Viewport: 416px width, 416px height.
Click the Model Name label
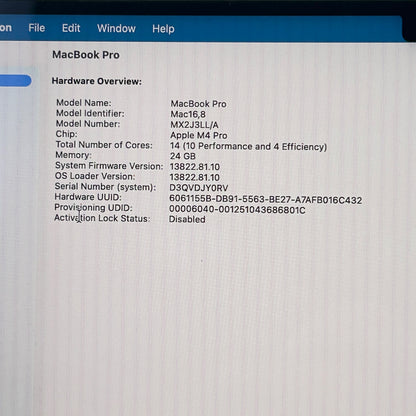pyautogui.click(x=84, y=103)
